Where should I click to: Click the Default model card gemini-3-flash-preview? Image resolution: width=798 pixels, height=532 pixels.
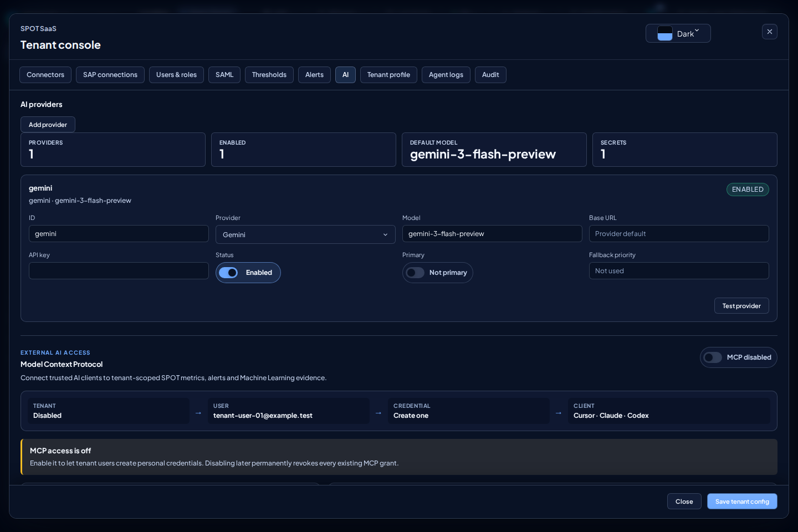click(494, 150)
